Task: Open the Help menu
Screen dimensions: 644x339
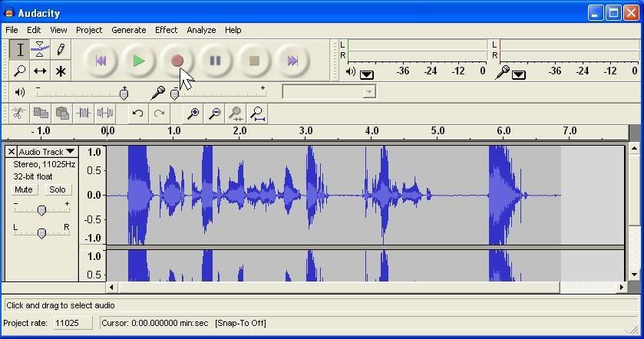Action: [x=233, y=30]
